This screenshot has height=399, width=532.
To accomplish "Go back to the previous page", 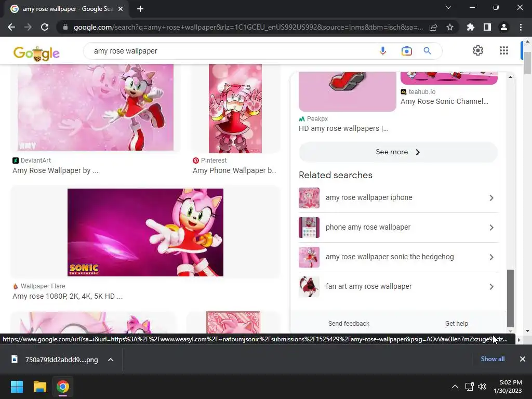I will [x=11, y=27].
